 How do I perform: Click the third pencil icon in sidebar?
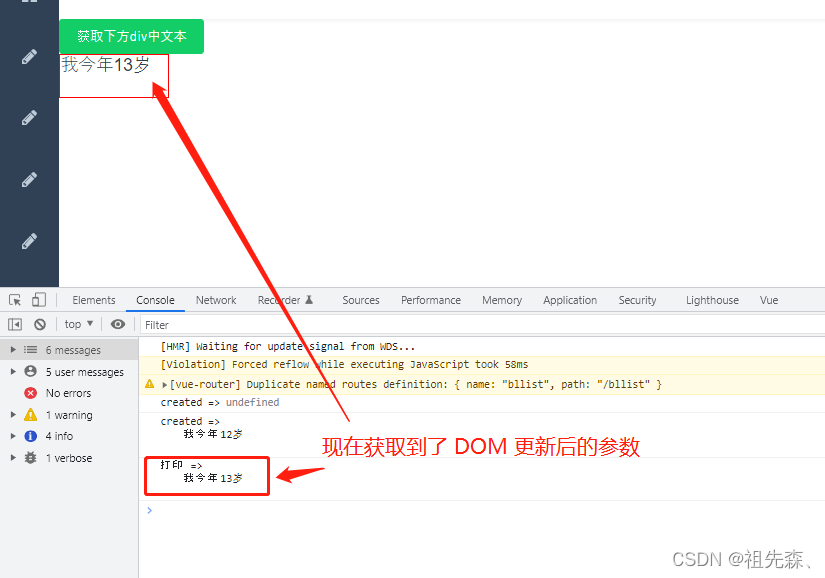click(29, 179)
